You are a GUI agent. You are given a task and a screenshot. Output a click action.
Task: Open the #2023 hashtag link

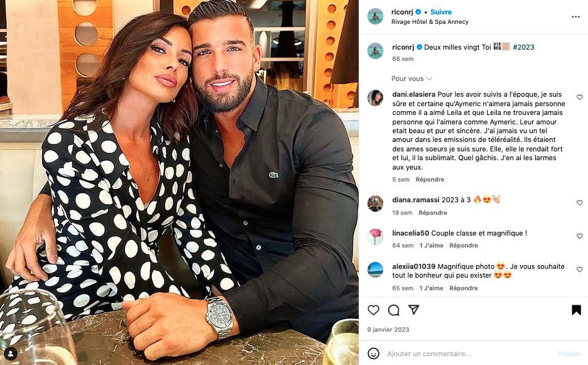pos(523,47)
